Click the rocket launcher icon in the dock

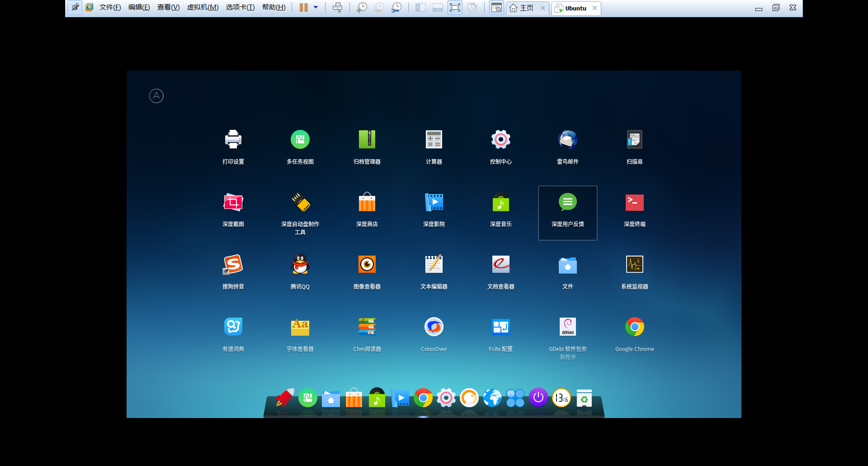pyautogui.click(x=285, y=398)
